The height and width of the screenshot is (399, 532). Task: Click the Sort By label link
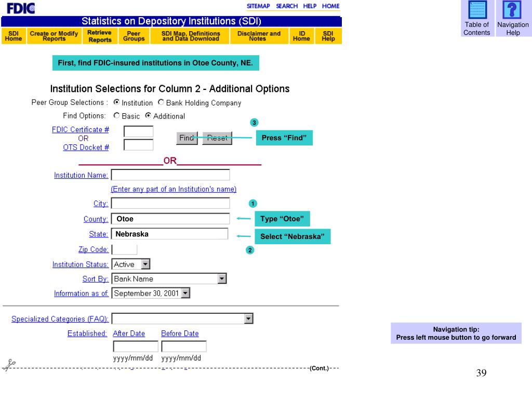point(96,279)
